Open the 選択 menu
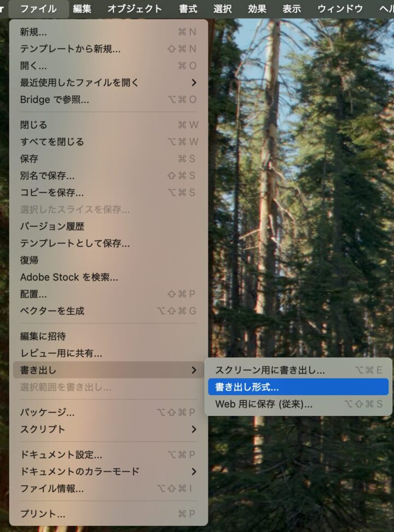Viewport: 394px width, 532px height. 223,9
